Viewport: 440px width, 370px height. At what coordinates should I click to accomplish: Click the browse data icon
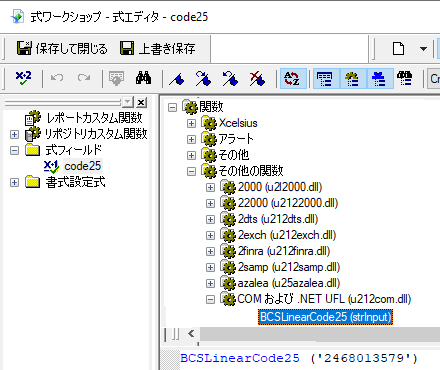click(x=116, y=79)
